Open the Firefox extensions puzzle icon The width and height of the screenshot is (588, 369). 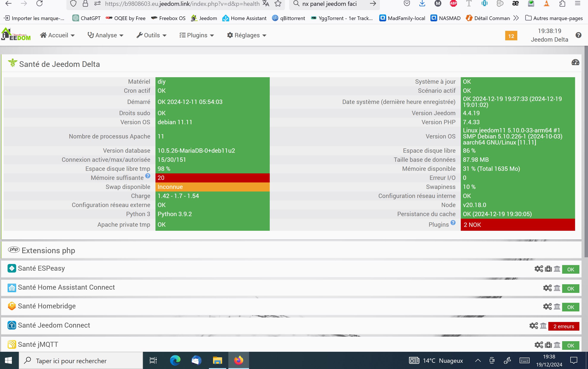[x=562, y=3]
